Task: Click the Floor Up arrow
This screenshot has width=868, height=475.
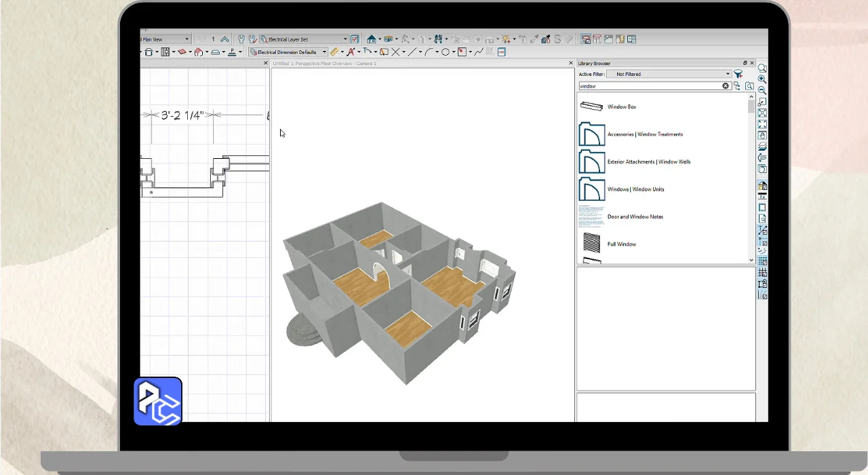Action: pyautogui.click(x=224, y=39)
